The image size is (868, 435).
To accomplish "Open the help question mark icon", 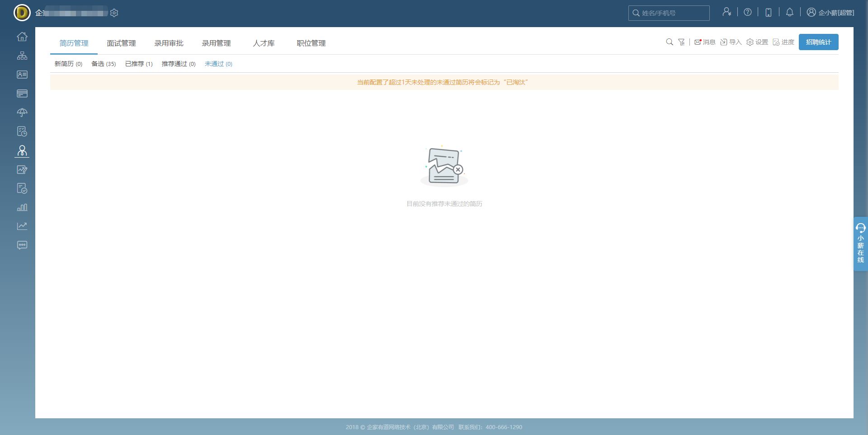I will point(748,12).
